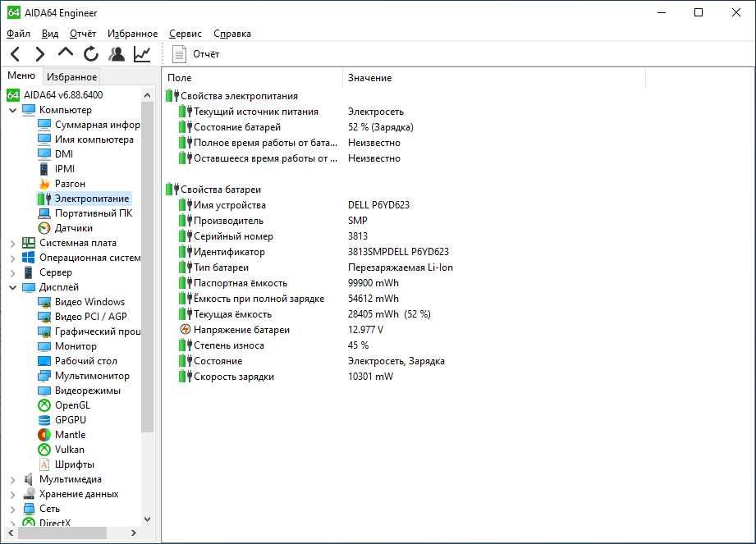Select Электропитание in the tree
The image size is (756, 544).
click(x=92, y=199)
